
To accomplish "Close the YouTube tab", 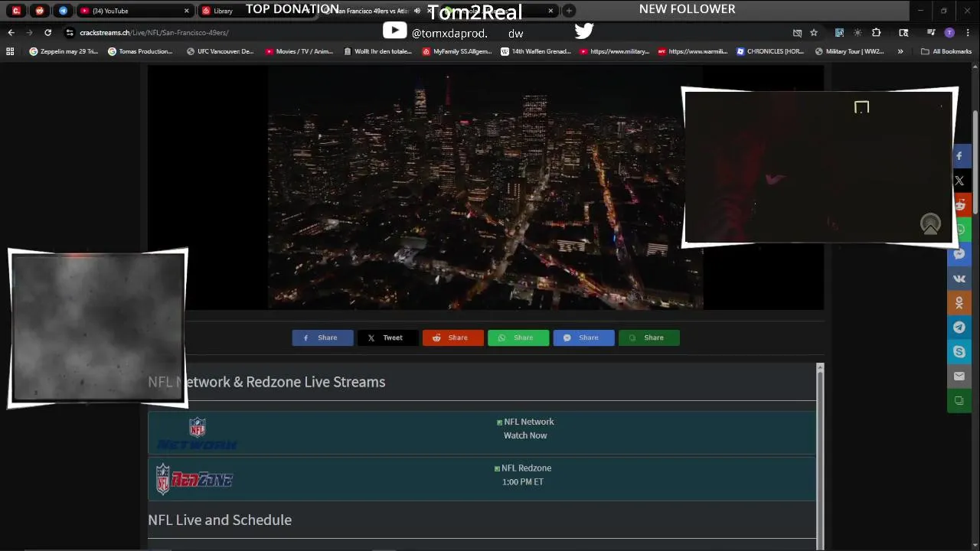I will 186,11.
